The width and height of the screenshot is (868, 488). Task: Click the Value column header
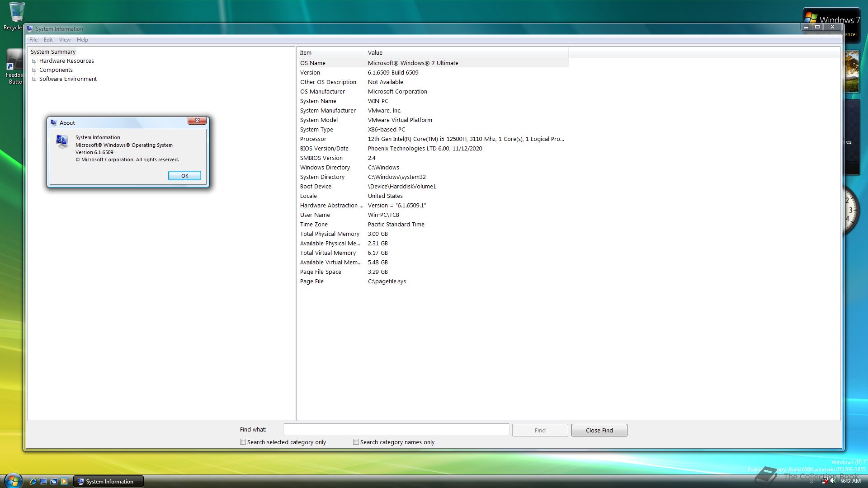(x=467, y=53)
